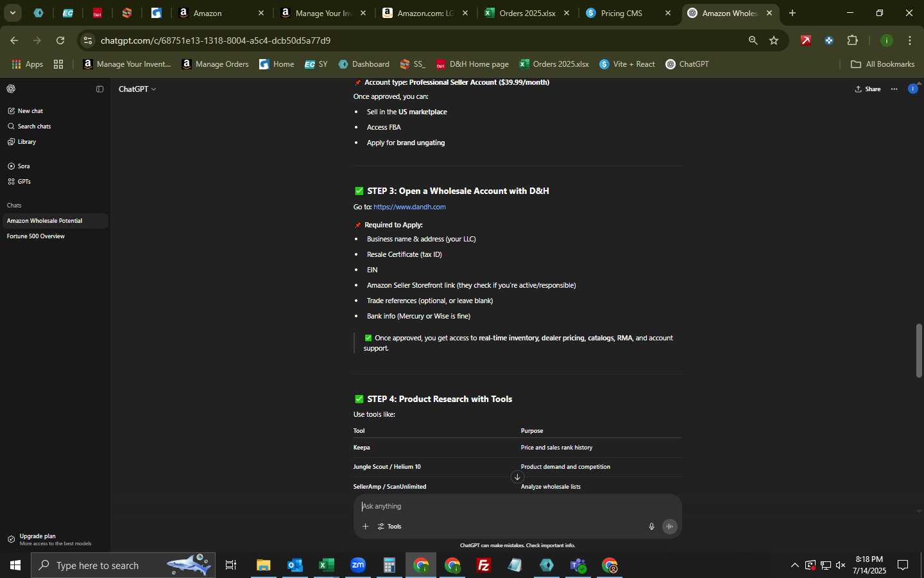Close the Pricing CMS tab

click(668, 13)
